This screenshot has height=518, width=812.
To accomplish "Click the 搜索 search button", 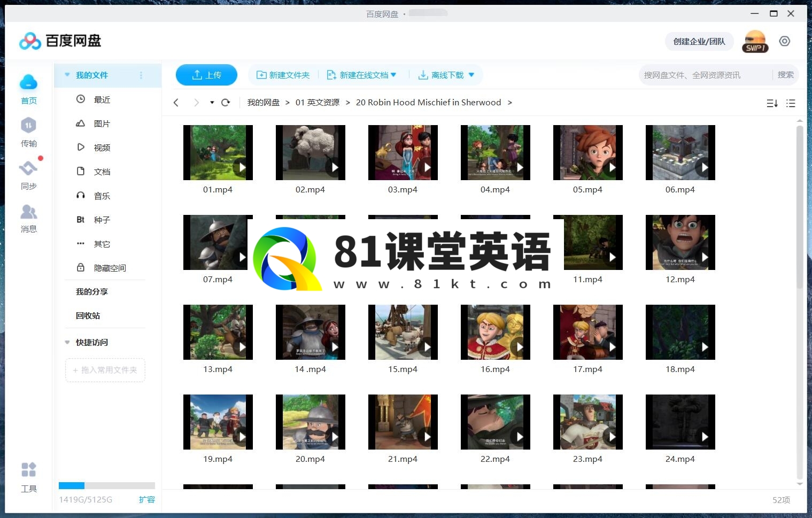I will tap(785, 75).
